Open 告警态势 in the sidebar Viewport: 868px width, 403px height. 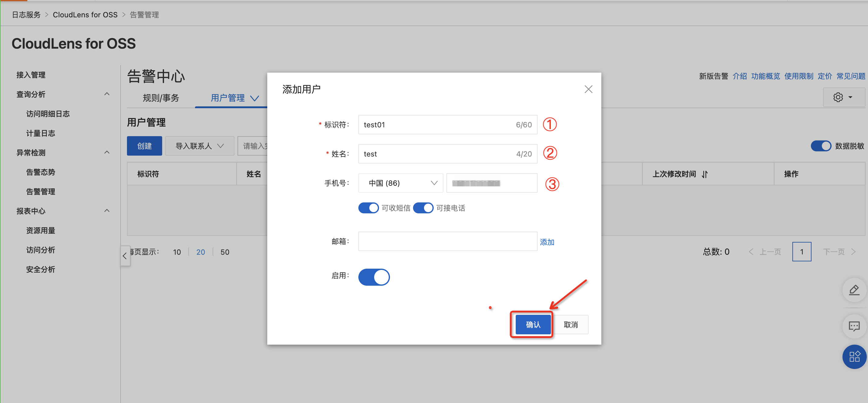[40, 172]
